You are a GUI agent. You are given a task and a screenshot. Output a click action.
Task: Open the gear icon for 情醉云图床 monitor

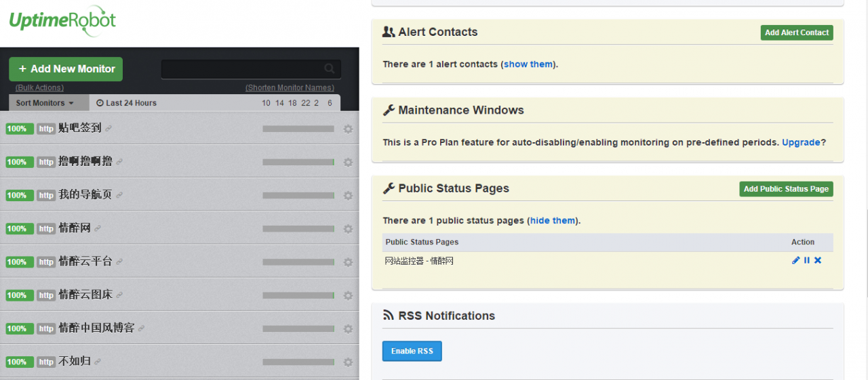[348, 295]
